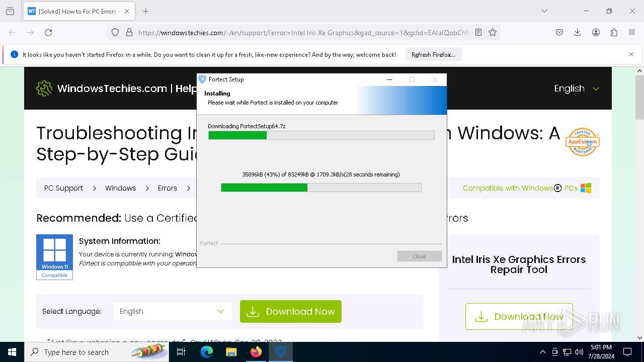Click the 43% download progress bar
This screenshot has width=644, height=362.
(x=321, y=188)
